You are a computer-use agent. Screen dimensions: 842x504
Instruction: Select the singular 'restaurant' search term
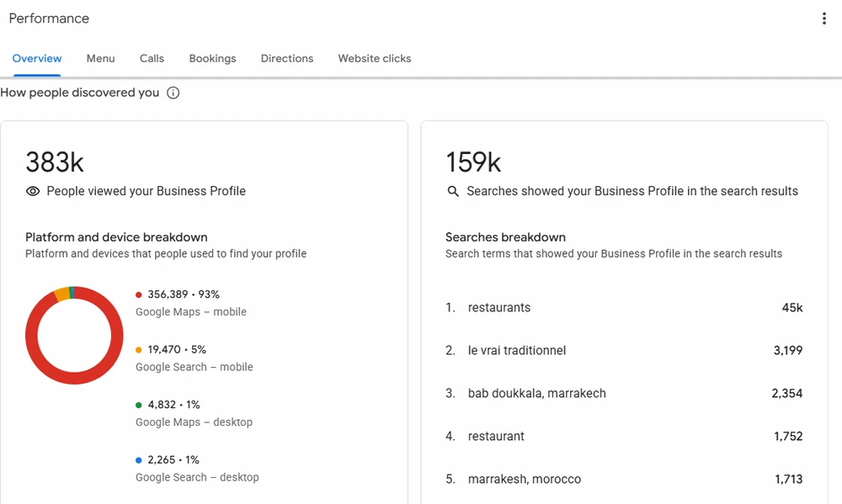pos(496,437)
